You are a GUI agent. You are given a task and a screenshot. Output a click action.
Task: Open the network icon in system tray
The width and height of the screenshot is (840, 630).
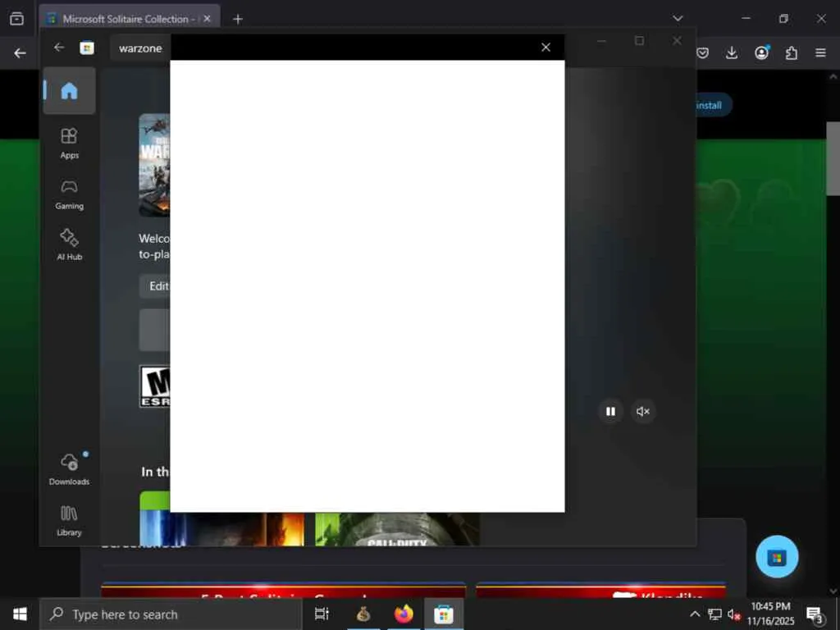(x=714, y=614)
